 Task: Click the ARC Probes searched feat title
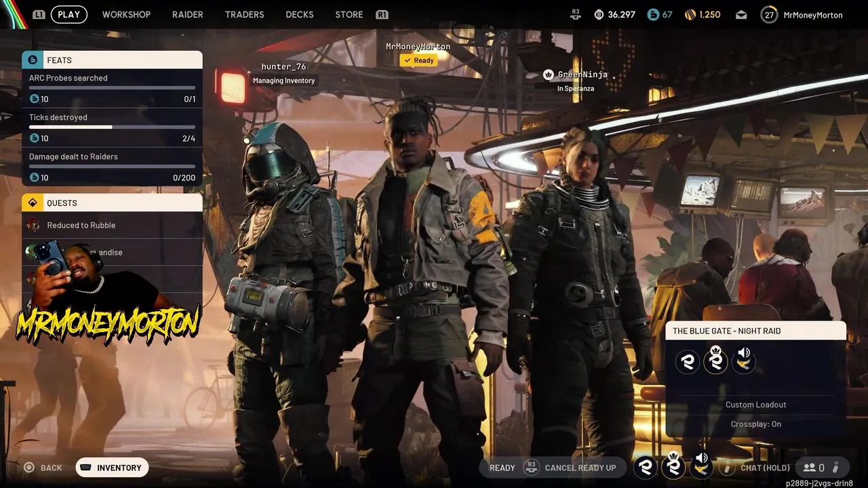click(68, 78)
